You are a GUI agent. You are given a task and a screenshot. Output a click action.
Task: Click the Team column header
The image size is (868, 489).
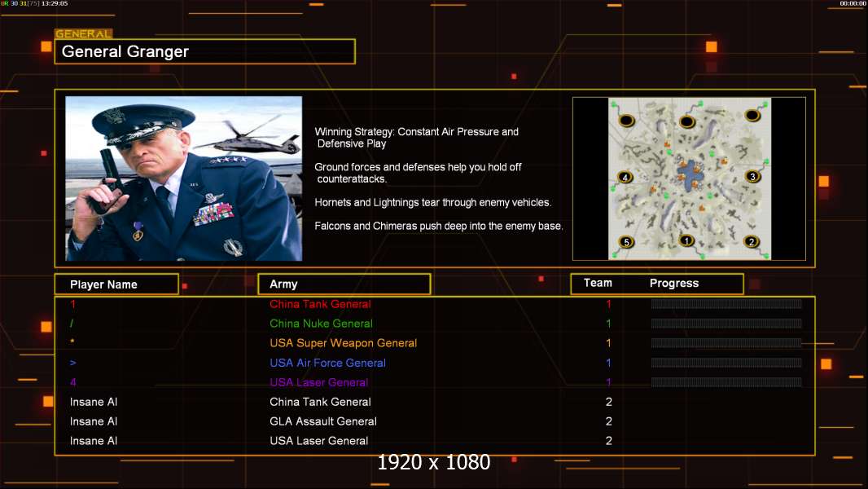pos(598,283)
